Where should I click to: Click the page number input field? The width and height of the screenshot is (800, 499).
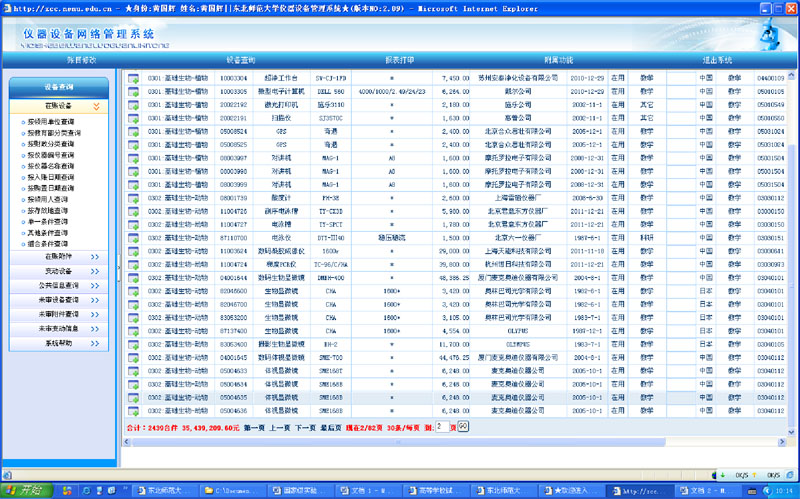[442, 427]
